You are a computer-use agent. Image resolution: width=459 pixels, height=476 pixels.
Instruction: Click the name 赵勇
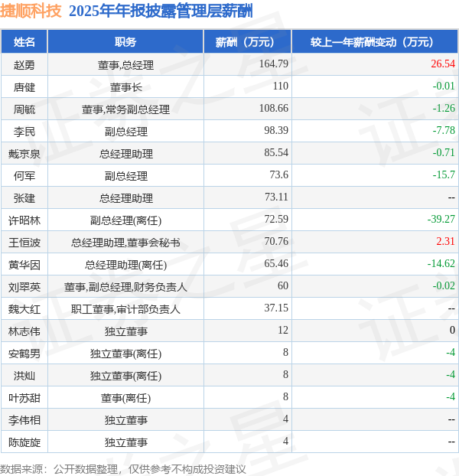(24, 64)
